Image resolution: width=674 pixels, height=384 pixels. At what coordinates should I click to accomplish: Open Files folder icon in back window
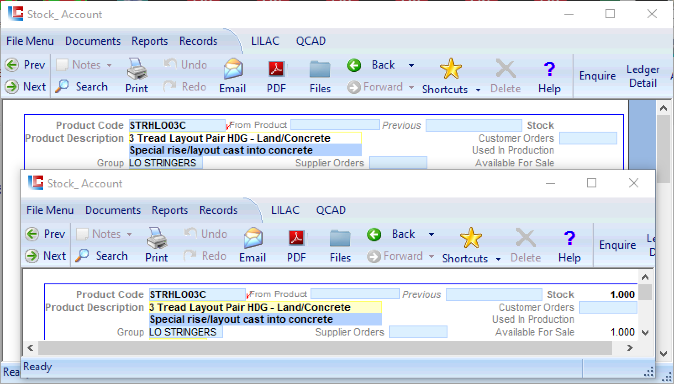click(x=320, y=69)
